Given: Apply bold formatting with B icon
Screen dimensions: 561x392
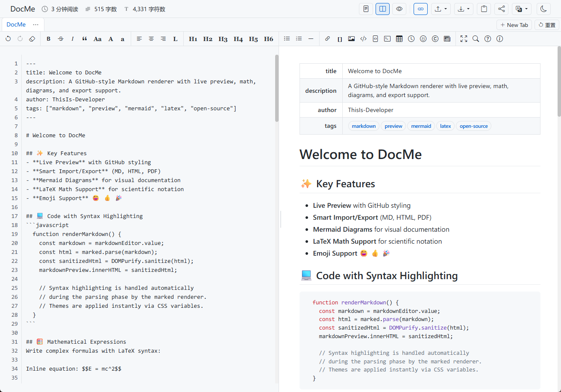Looking at the screenshot, I should [49, 39].
